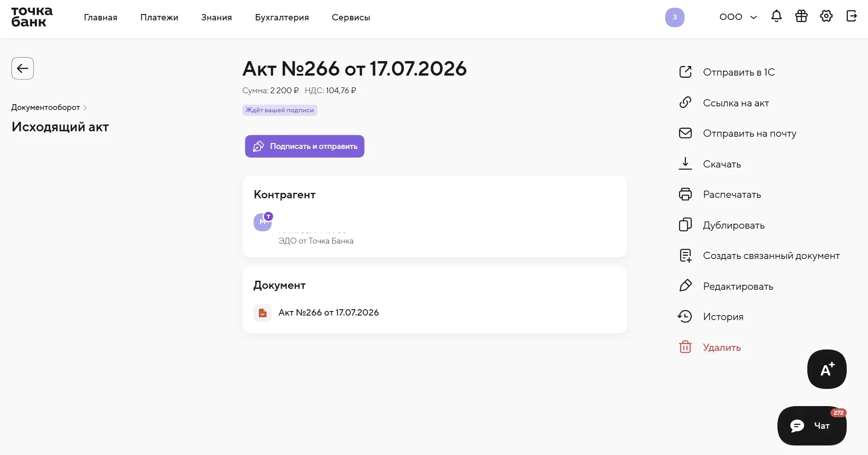Click the PDF file icon

pos(262,312)
